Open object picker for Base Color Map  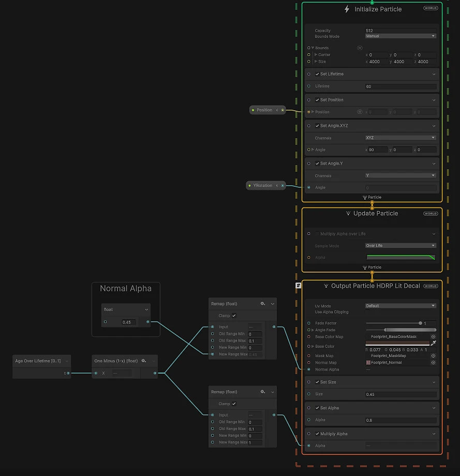[433, 337]
